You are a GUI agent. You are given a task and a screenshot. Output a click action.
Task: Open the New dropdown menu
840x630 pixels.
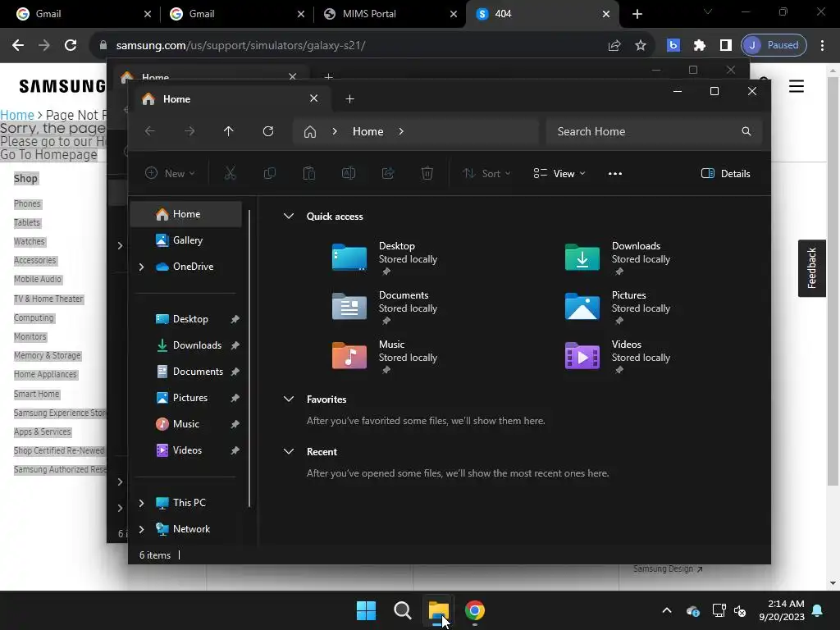coord(171,173)
